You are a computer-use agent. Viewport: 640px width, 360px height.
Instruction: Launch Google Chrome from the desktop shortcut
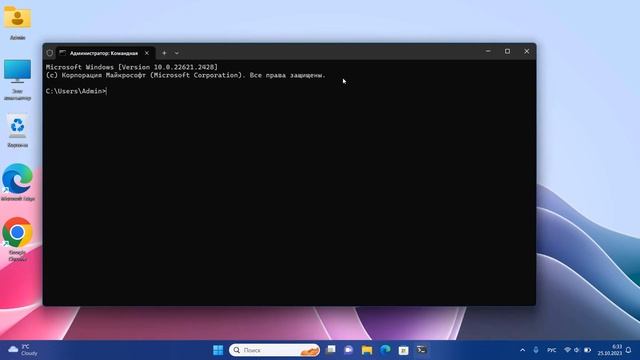(x=17, y=240)
